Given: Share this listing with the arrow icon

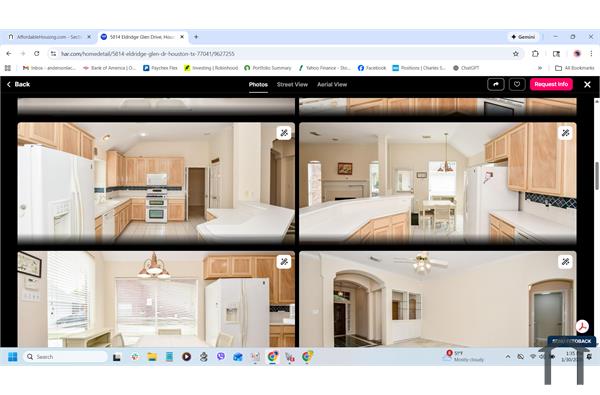Looking at the screenshot, I should tap(496, 84).
